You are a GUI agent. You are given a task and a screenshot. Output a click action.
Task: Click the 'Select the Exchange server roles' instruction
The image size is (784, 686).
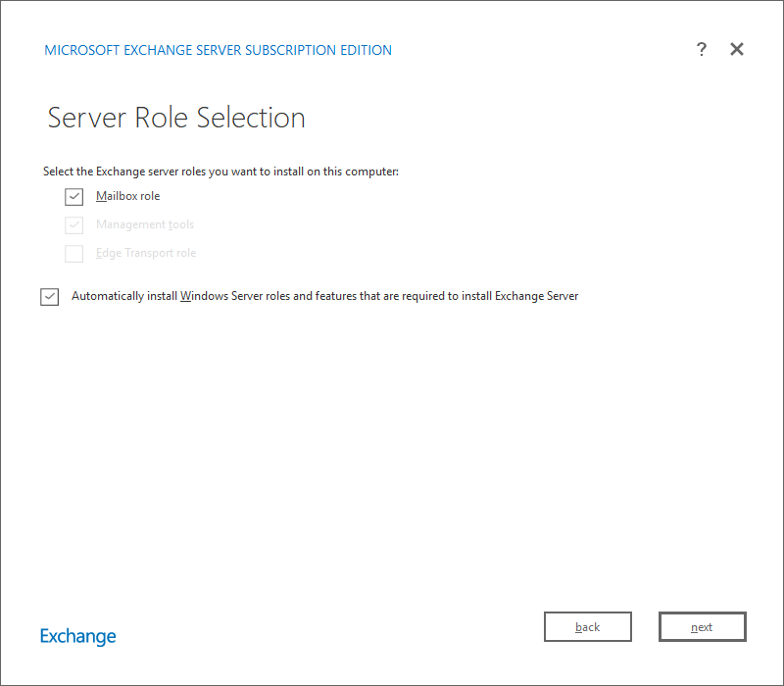coord(220,171)
